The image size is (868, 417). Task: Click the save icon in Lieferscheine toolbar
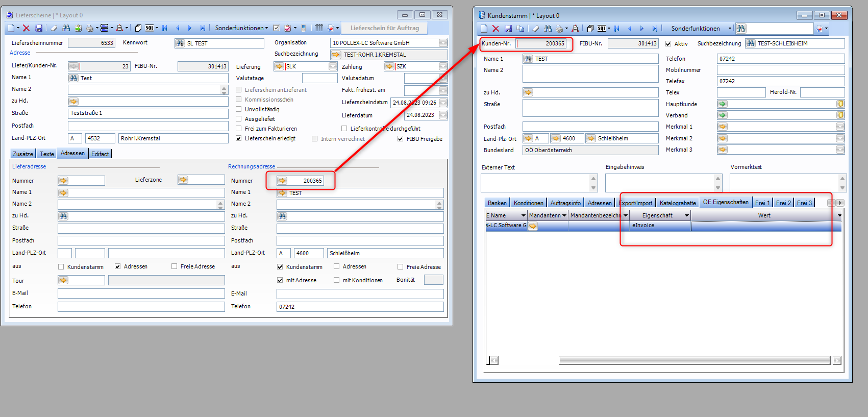point(39,28)
